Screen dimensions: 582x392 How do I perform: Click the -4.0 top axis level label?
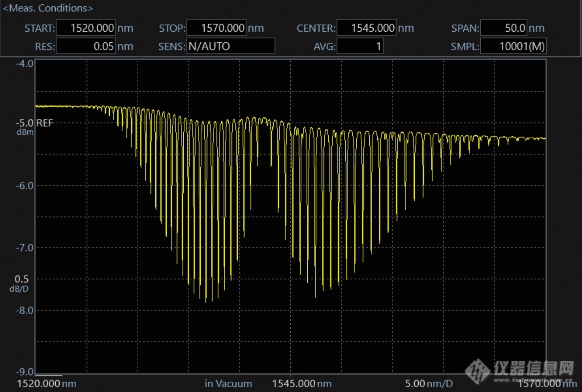(25, 63)
